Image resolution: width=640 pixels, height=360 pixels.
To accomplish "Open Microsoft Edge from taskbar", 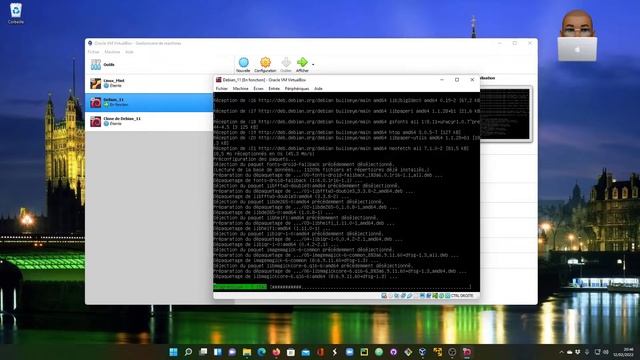I will point(262,352).
